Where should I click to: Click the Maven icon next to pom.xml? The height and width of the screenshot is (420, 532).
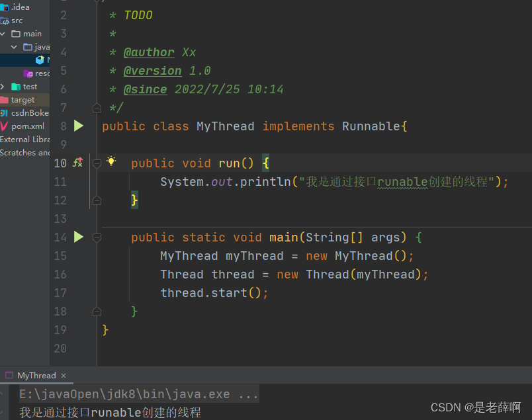4,126
